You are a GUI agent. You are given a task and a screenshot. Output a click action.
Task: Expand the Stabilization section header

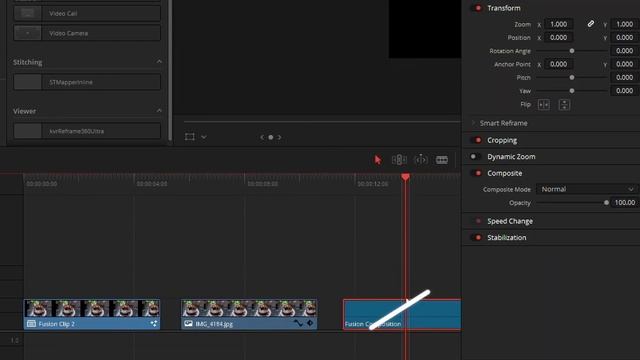(x=507, y=238)
